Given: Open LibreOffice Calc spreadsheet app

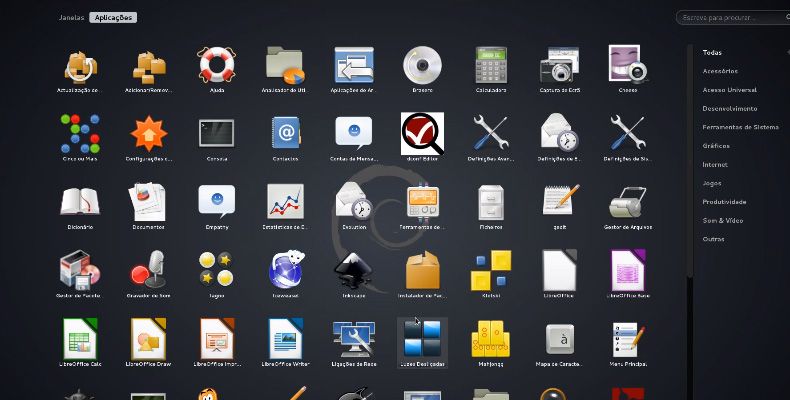Looking at the screenshot, I should click(80, 339).
